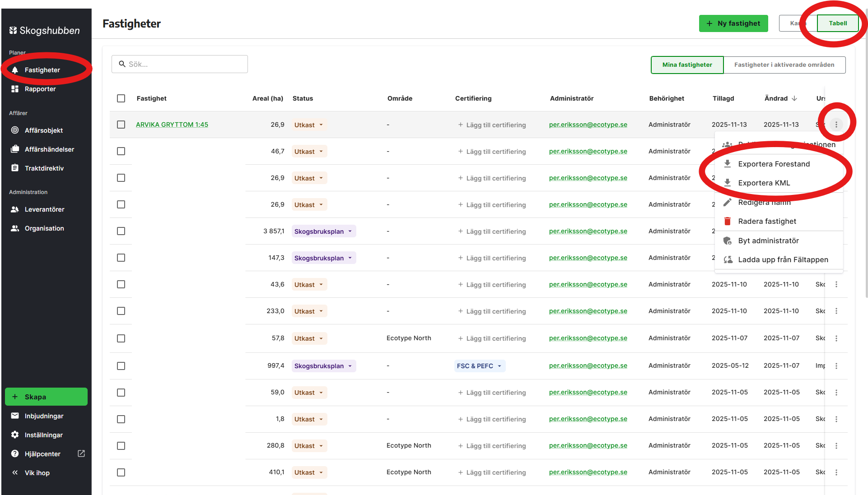Check the select-all checkbox in table header

121,98
